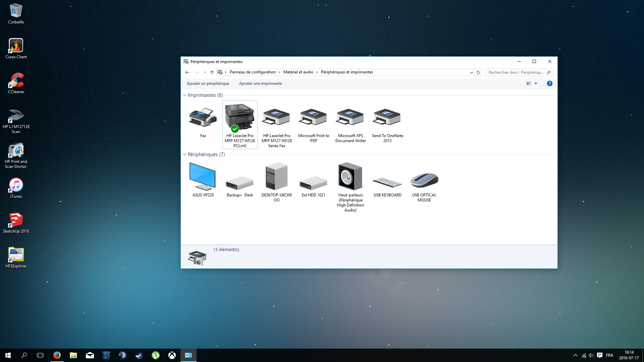This screenshot has height=362, width=644.
Task: Open the view options dropdown arrow
Action: point(536,83)
